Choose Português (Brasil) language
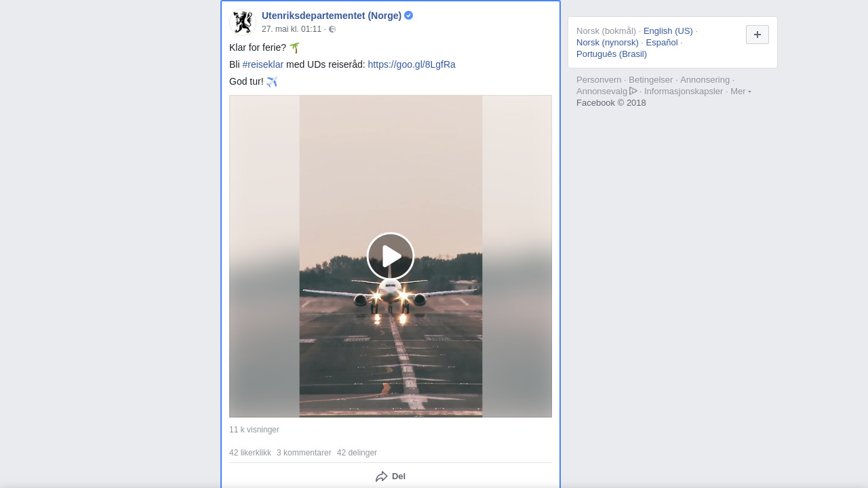The image size is (868, 488). 612,54
